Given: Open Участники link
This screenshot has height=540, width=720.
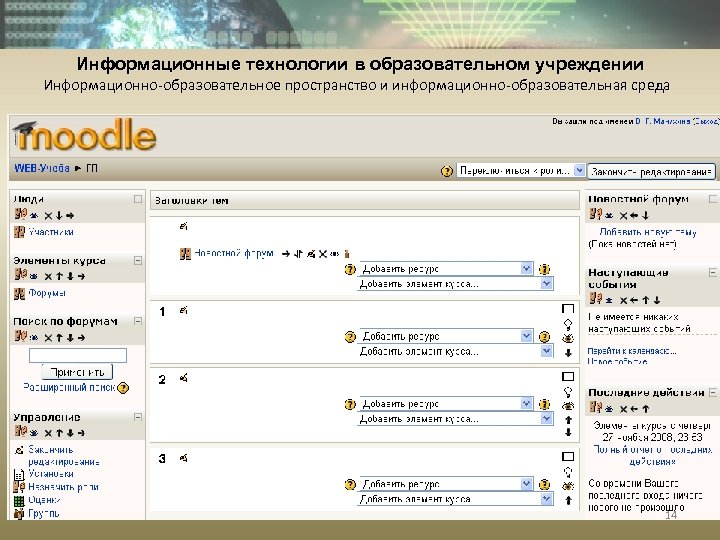Looking at the screenshot, I should click(x=51, y=232).
